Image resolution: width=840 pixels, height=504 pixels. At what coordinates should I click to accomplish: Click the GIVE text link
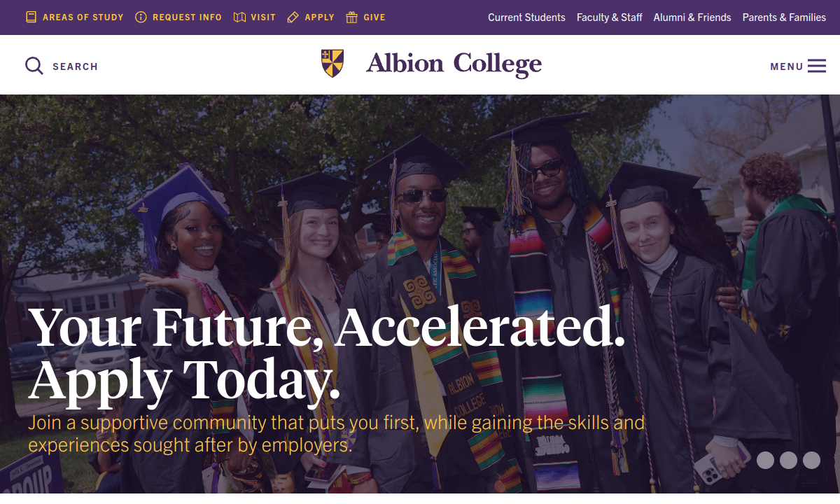374,17
